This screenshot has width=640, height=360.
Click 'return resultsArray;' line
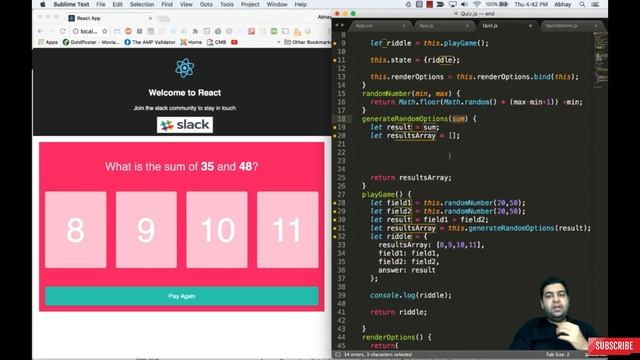coord(411,178)
